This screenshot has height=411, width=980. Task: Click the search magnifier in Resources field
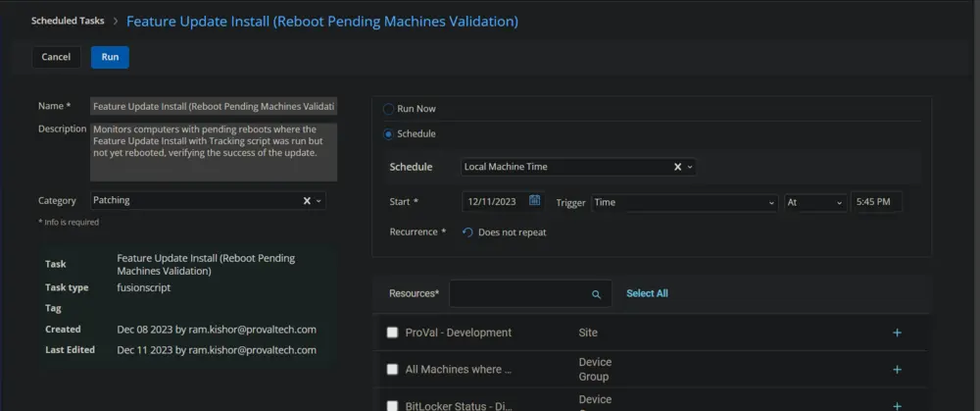596,294
